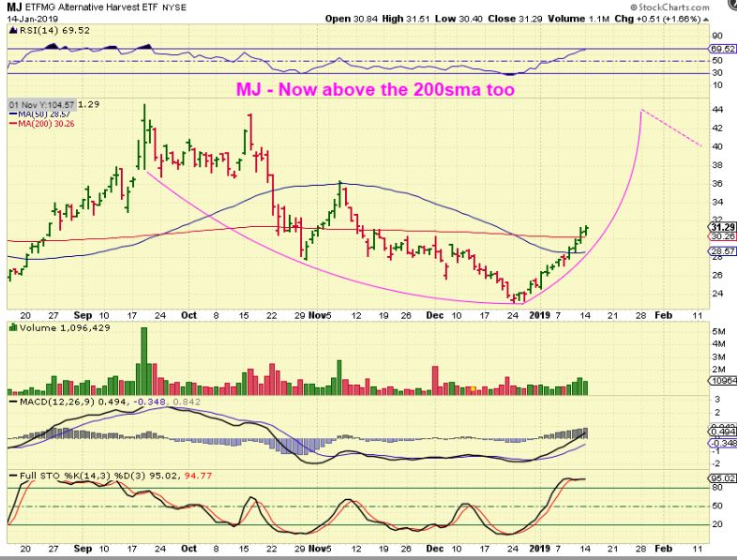Image resolution: width=737 pixels, height=560 pixels.
Task: Click the Full STO legend line marker
Action: point(13,476)
